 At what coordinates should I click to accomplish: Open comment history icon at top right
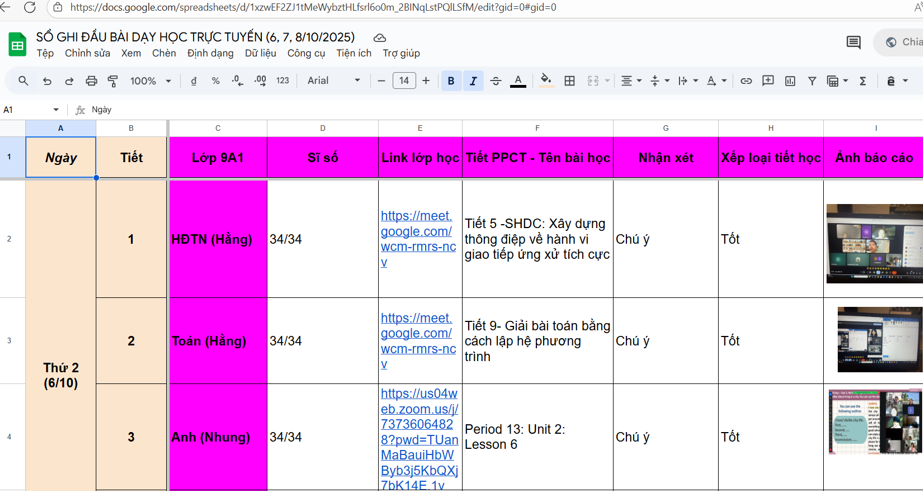click(853, 42)
